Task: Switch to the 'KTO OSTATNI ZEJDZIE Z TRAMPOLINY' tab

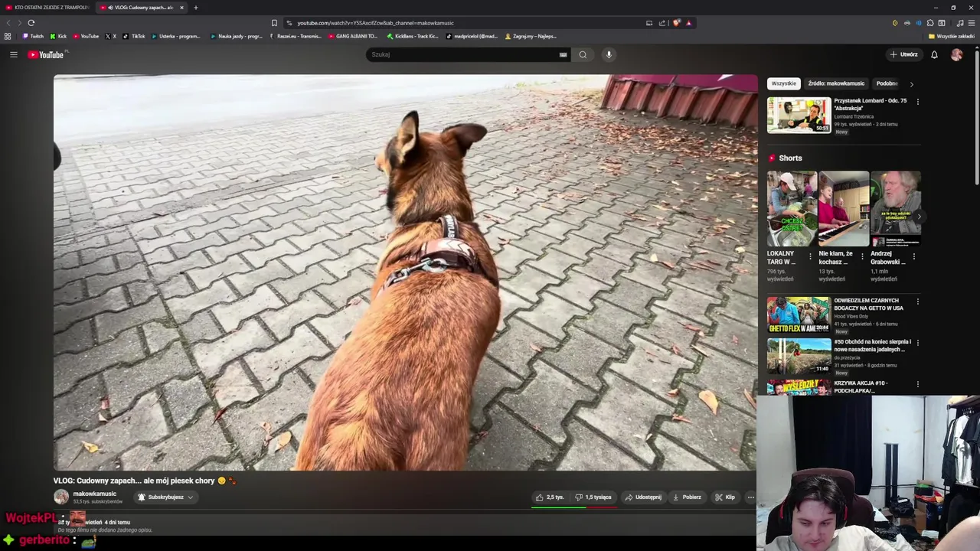Action: pos(46,8)
